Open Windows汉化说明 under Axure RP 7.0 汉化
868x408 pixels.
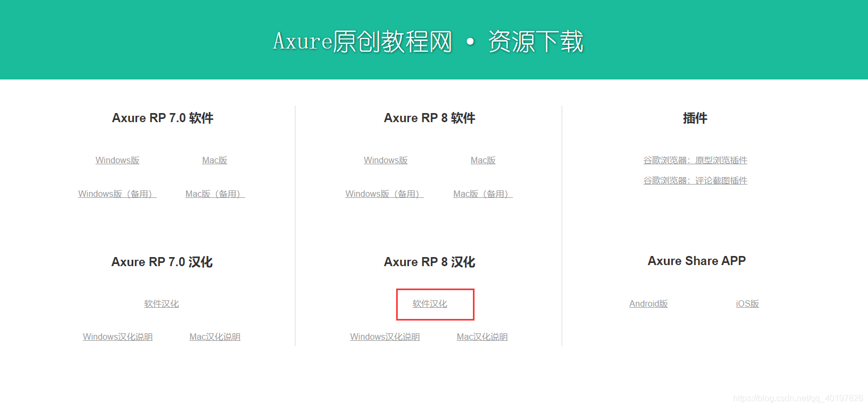(118, 337)
